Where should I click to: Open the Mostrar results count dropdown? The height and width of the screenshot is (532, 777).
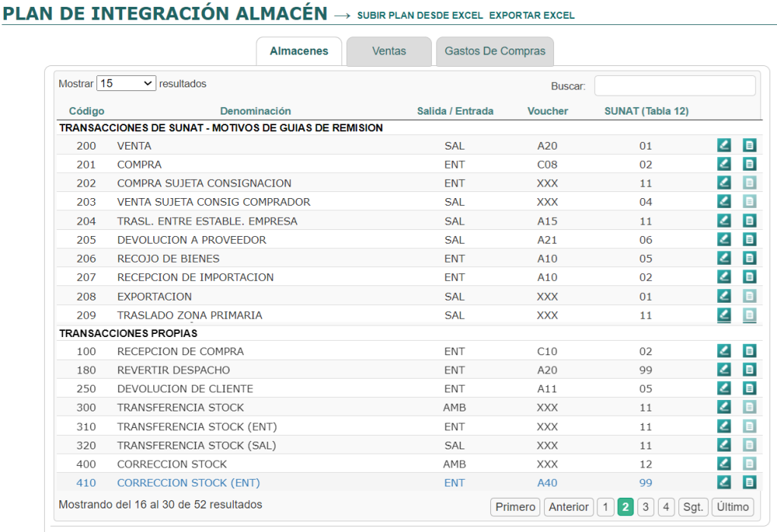[126, 83]
